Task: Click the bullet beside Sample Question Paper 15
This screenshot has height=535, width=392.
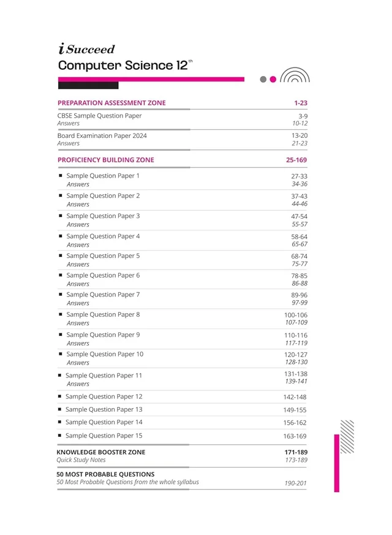Action: click(x=59, y=435)
